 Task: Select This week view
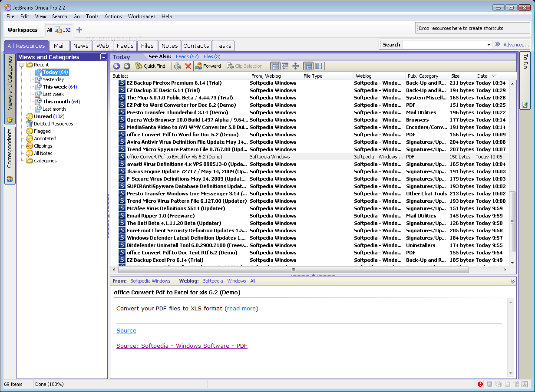[59, 87]
